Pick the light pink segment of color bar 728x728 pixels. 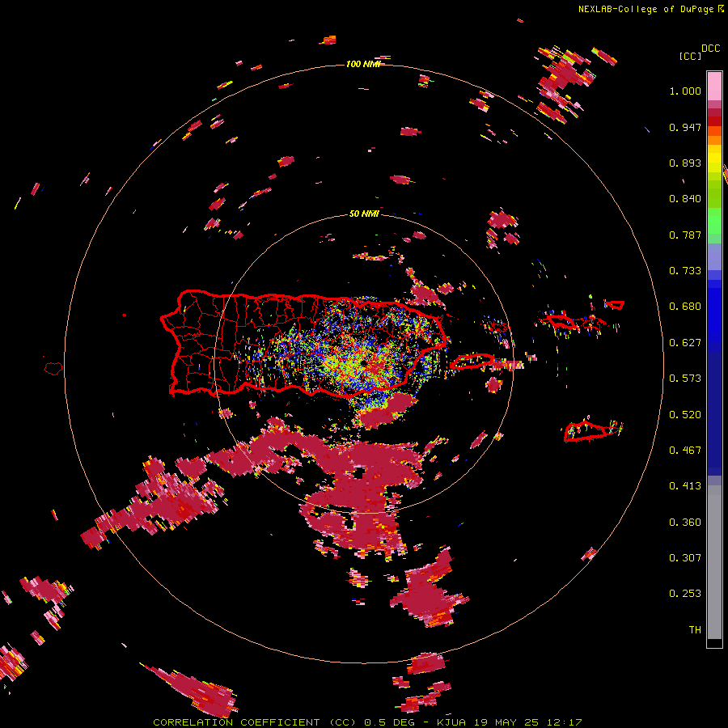(714, 86)
